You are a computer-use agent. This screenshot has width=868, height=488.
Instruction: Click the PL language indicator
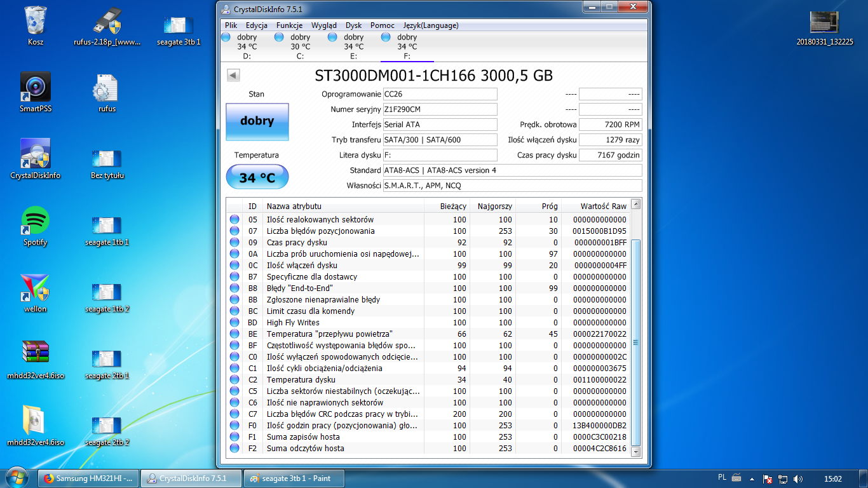722,477
